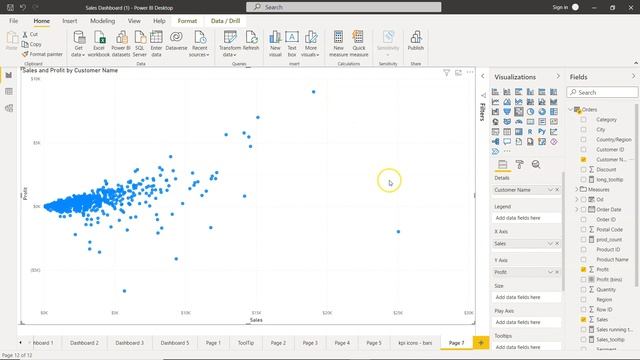Remove Profit from Y Axis well
640x360 pixels.
(557, 272)
